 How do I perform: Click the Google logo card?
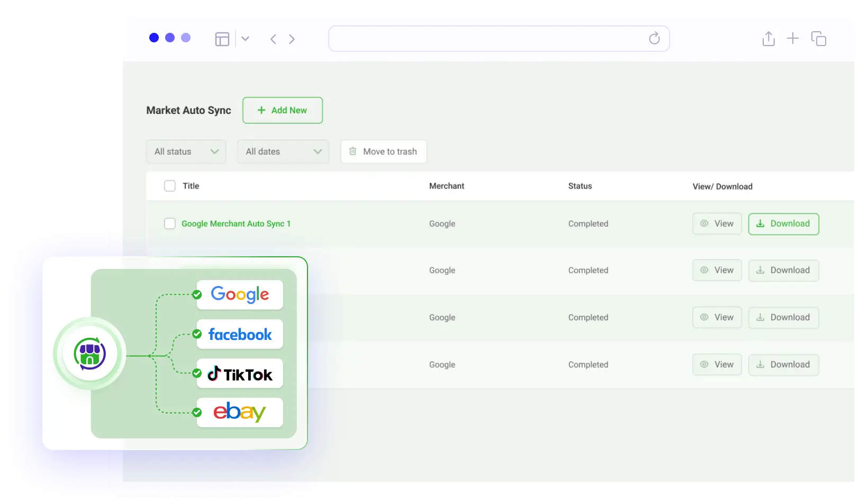(240, 294)
